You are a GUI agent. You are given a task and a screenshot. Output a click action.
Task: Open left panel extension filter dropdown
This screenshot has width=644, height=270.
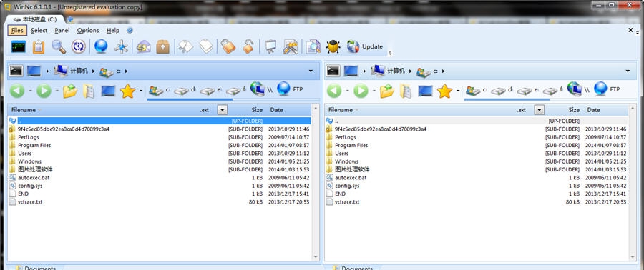coord(223,110)
